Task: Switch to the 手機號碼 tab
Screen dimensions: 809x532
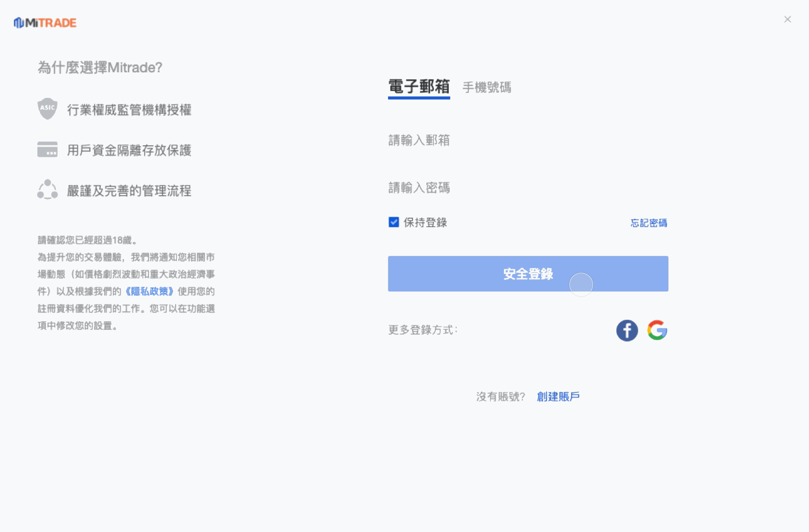Action: click(x=487, y=87)
